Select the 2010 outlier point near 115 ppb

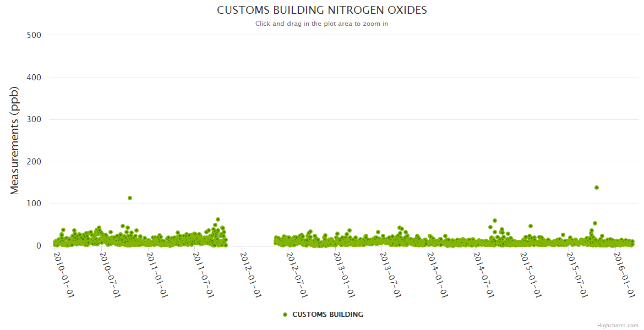tap(130, 198)
